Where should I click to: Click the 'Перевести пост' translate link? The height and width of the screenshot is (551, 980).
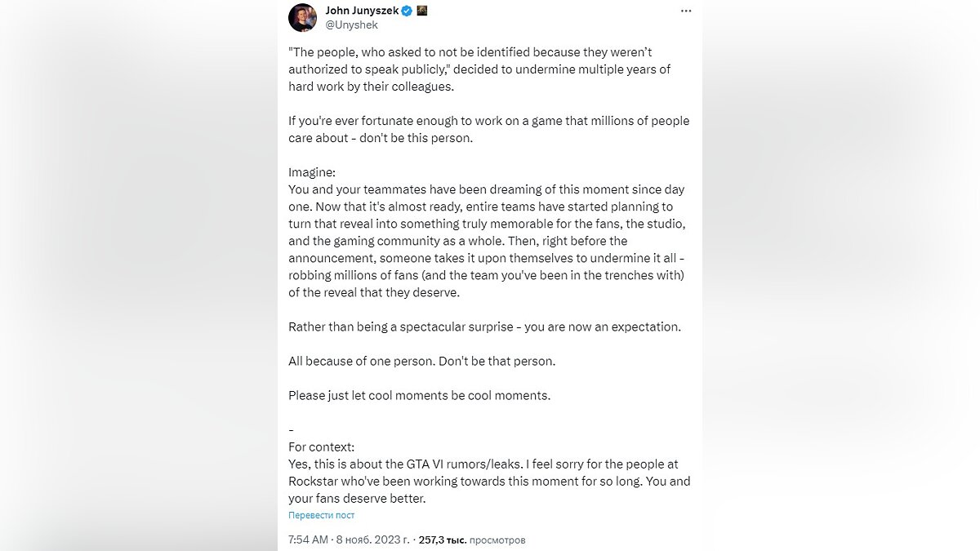coord(322,515)
